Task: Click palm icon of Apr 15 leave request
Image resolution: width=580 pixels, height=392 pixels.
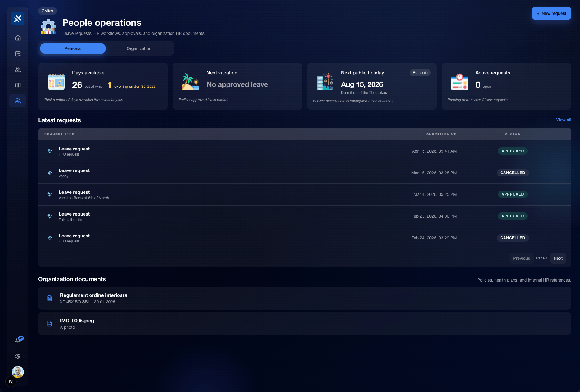Action: tap(50, 151)
